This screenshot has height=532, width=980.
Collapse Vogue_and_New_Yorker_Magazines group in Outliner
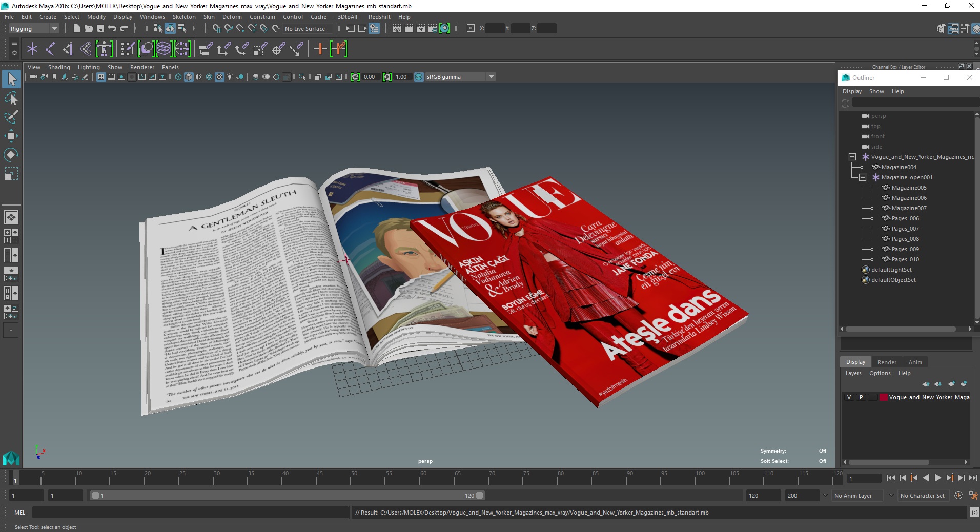click(x=852, y=157)
